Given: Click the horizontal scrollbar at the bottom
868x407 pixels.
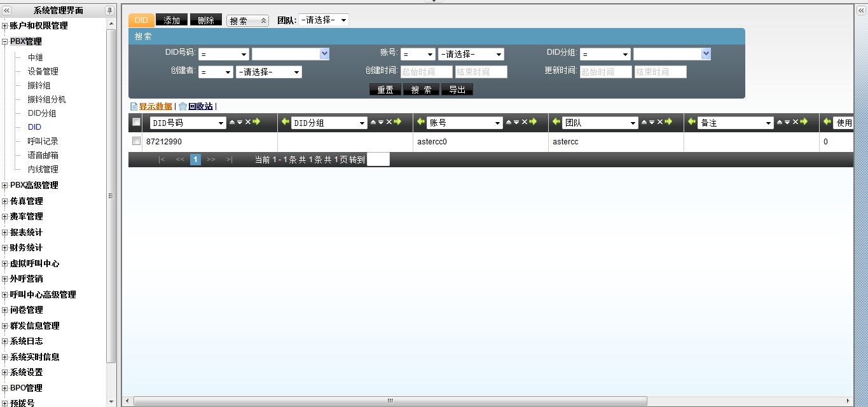Looking at the screenshot, I should [390, 401].
